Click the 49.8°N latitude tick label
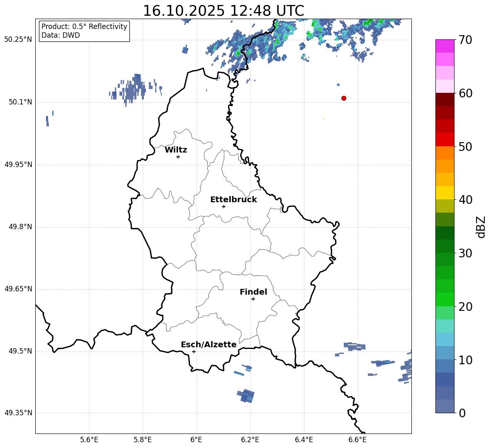Screen dimensions: 491x448 point(20,227)
